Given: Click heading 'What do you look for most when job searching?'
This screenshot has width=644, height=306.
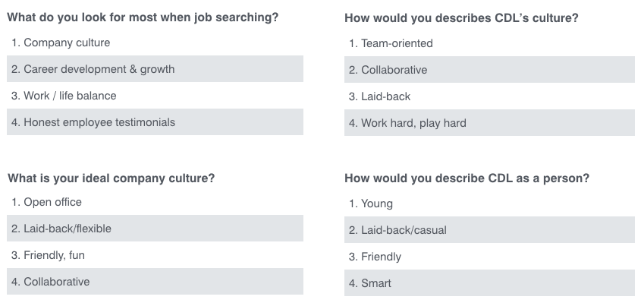Looking at the screenshot, I should (143, 17).
